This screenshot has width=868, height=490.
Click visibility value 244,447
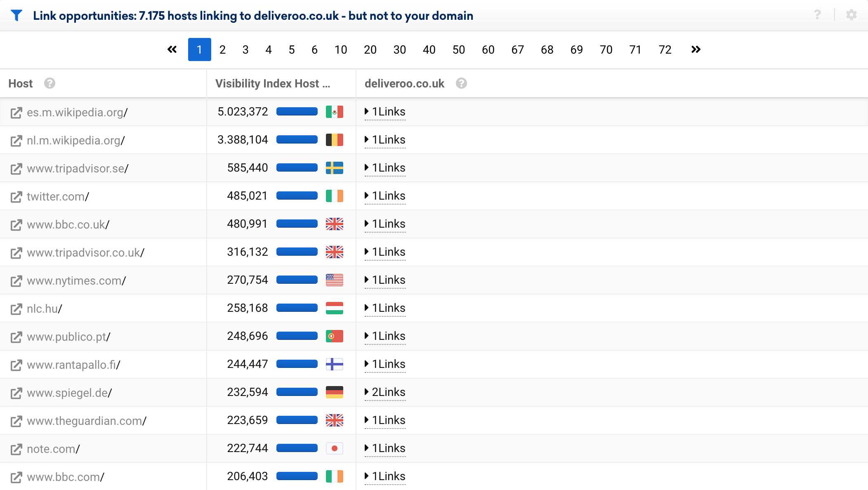click(x=248, y=364)
